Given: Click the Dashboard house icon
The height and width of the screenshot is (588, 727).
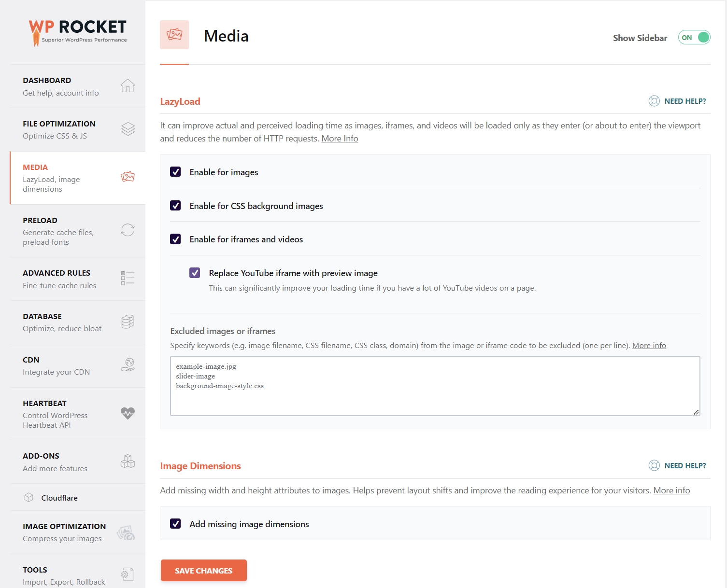Looking at the screenshot, I should pos(128,86).
